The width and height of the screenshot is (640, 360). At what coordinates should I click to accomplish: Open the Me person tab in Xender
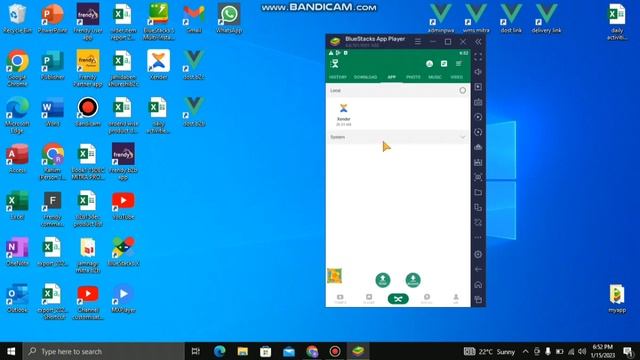[456, 299]
